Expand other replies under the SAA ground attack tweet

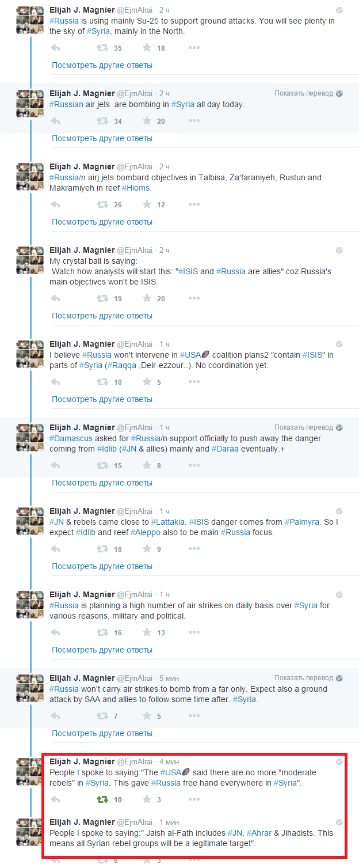click(102, 733)
